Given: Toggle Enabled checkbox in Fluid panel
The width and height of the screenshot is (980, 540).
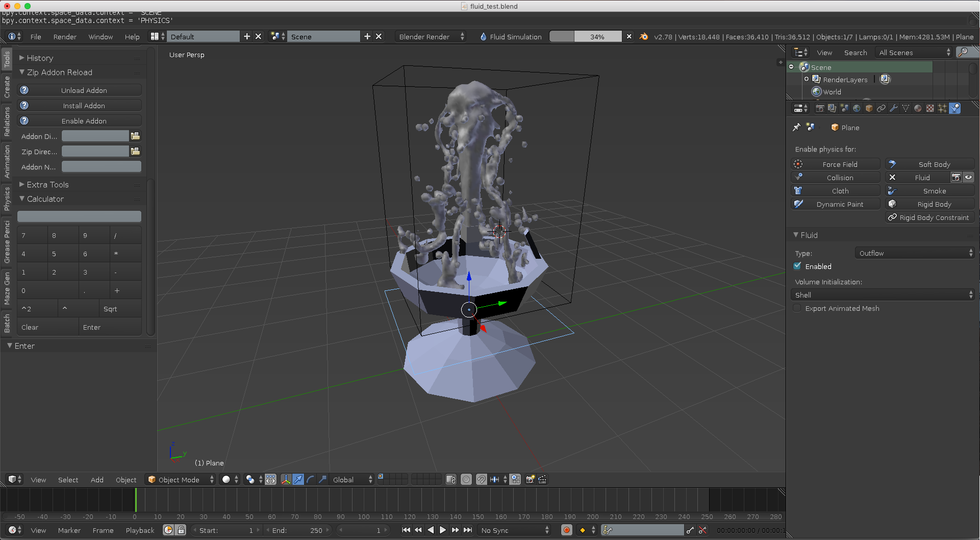Looking at the screenshot, I should tap(797, 266).
